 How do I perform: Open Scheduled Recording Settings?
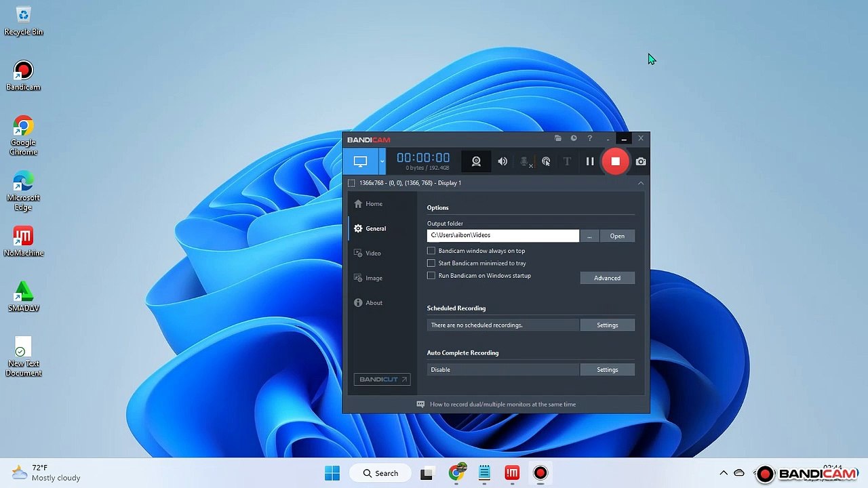point(608,325)
